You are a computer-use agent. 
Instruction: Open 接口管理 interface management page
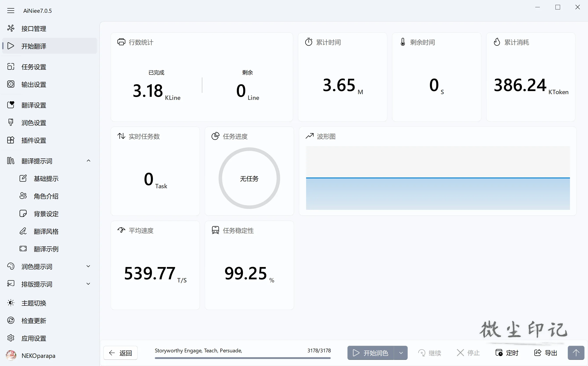[50, 29]
